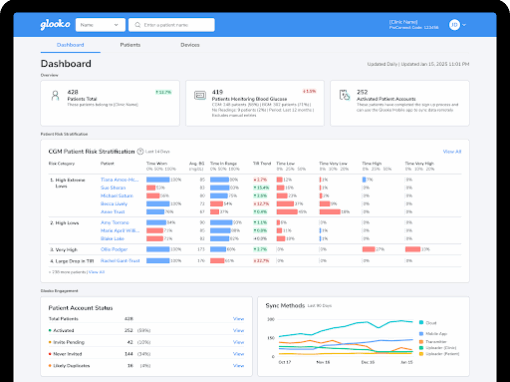
Task: Open the Name search-type dropdown
Action: point(100,25)
